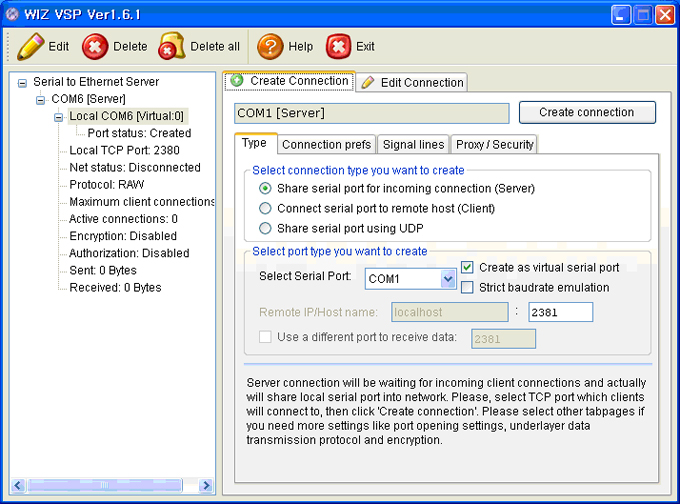Click the 'localhost' Remote IP/Host name field
Screen dimensions: 680x504
click(x=450, y=312)
